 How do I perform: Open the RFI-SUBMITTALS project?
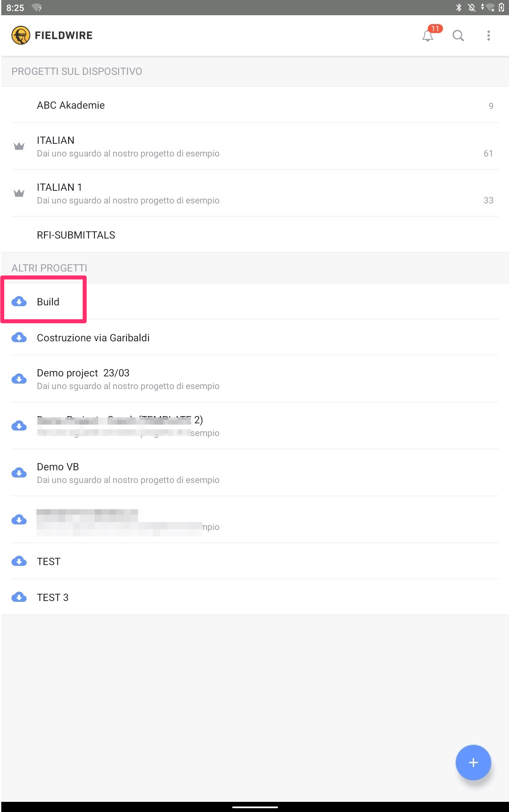pyautogui.click(x=255, y=235)
